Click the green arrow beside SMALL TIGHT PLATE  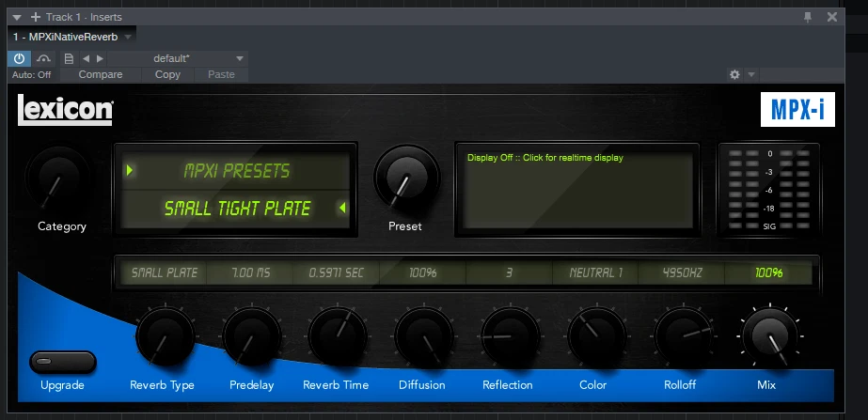tap(342, 208)
